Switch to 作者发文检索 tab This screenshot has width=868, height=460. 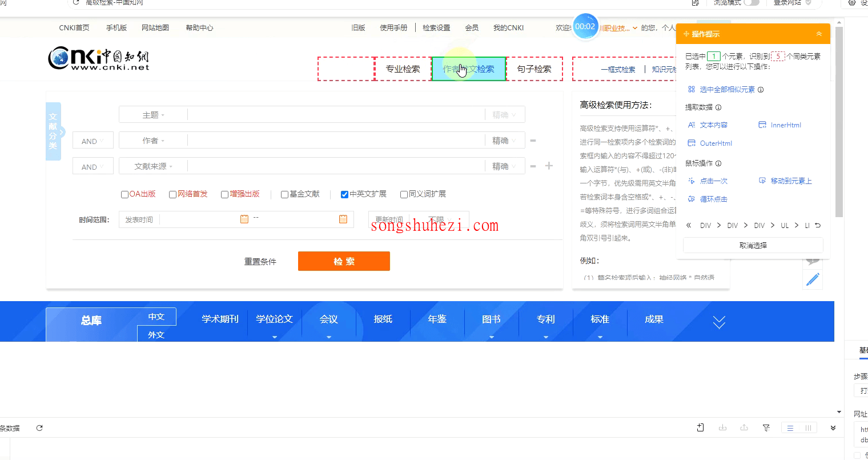tap(469, 69)
